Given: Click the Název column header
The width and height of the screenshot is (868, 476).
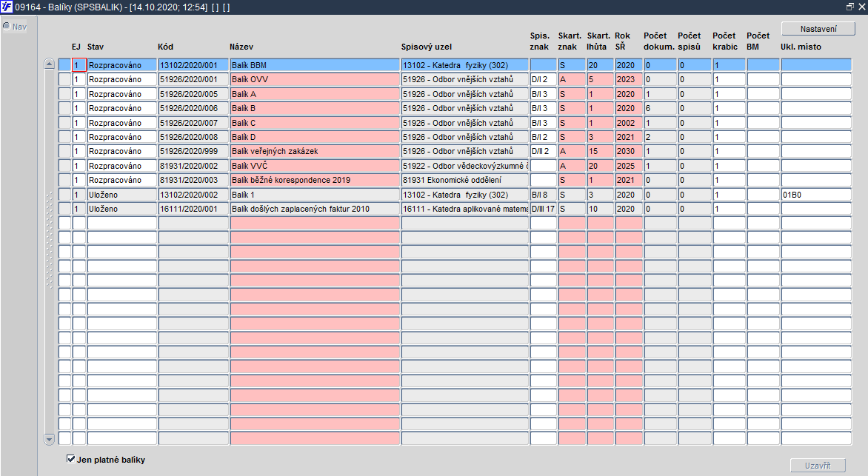Looking at the screenshot, I should (x=241, y=47).
